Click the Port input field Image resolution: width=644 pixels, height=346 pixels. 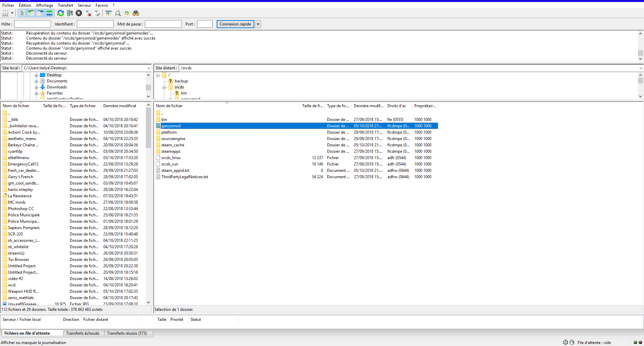tap(205, 24)
